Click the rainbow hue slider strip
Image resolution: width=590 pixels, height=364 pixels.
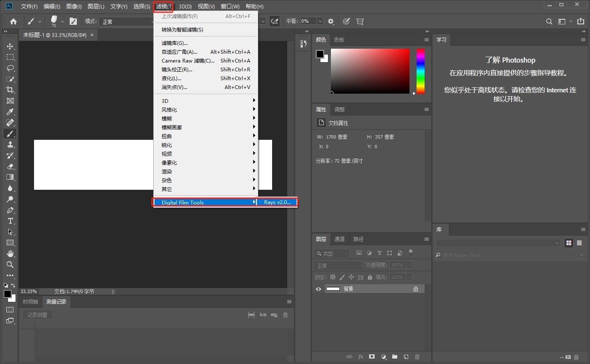[420, 71]
